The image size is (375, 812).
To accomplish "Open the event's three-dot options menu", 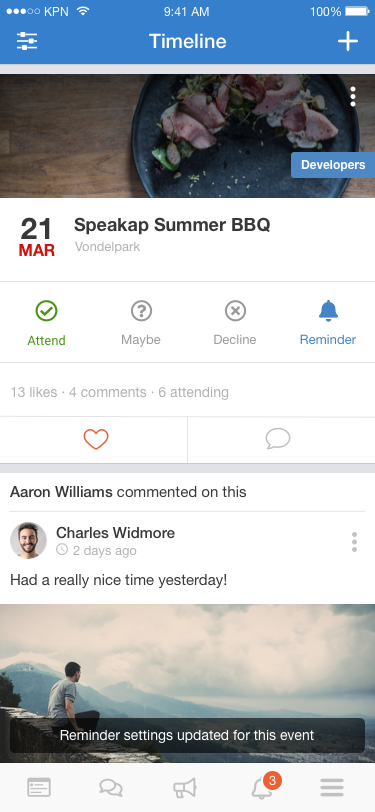I will [x=353, y=97].
